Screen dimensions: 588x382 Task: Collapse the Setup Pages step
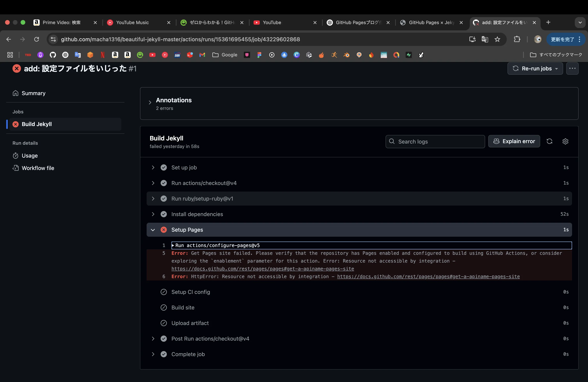click(x=153, y=230)
